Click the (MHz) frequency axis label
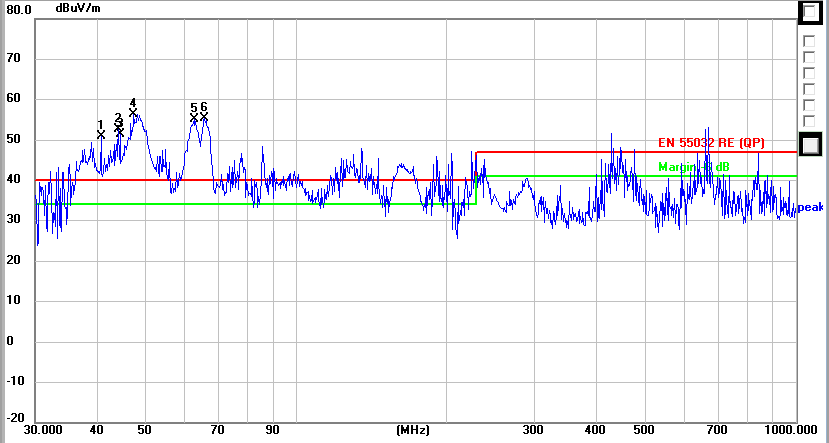The height and width of the screenshot is (443, 829). [x=412, y=430]
